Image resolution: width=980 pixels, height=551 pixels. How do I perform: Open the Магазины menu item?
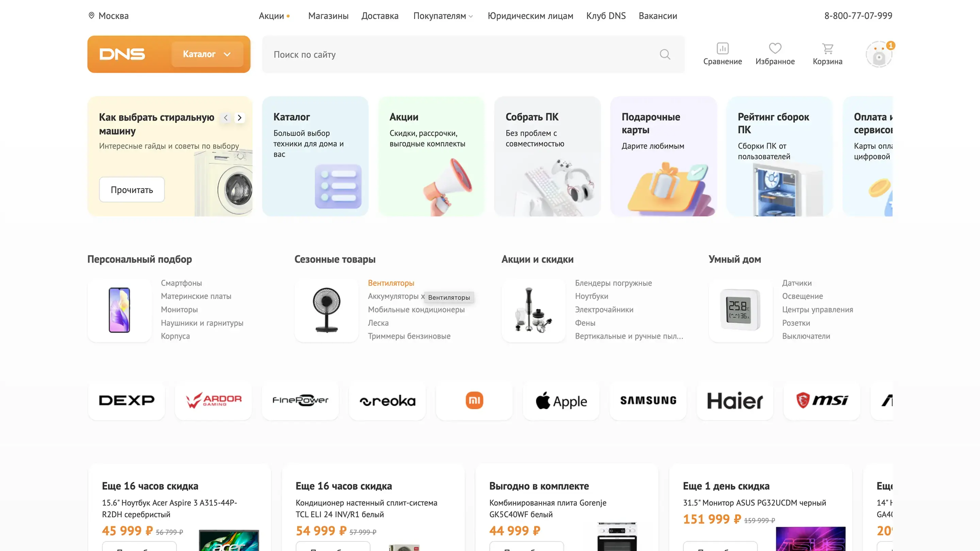(x=328, y=16)
